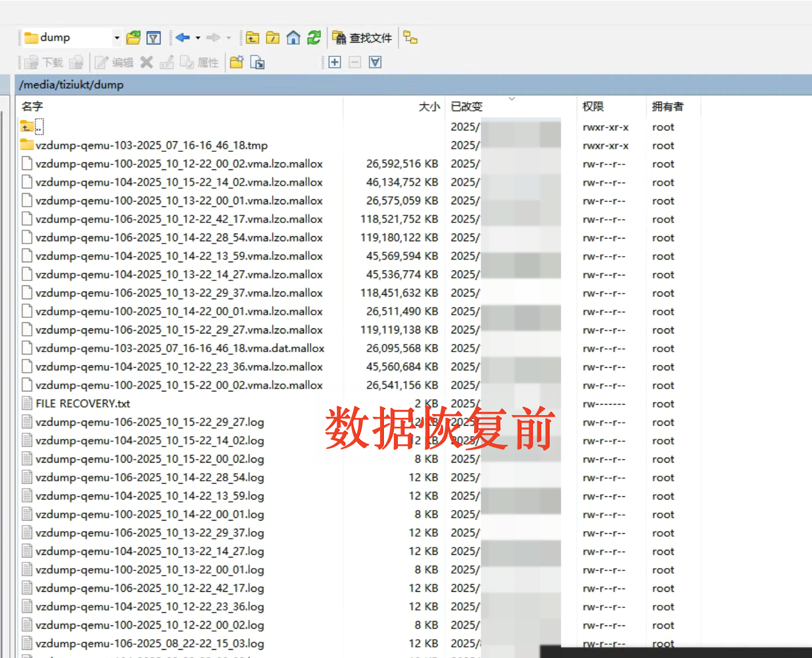Viewport: 812px width, 658px height.
Task: Select FILE RECOVERY.txt file
Action: click(x=83, y=404)
